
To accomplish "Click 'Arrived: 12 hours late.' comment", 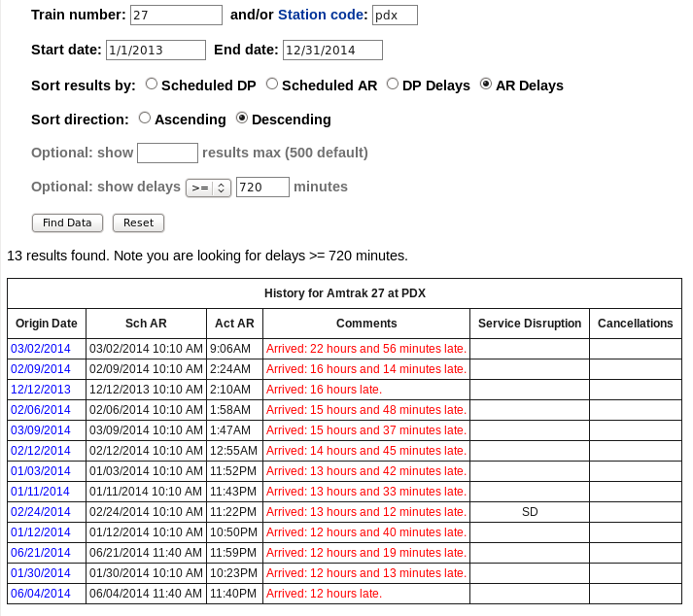I will click(324, 593).
